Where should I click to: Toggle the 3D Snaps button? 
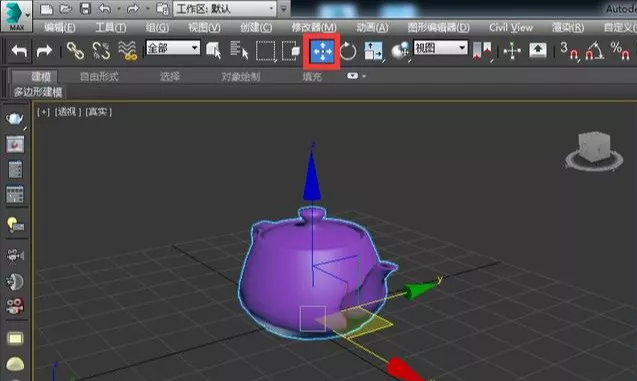(x=569, y=51)
